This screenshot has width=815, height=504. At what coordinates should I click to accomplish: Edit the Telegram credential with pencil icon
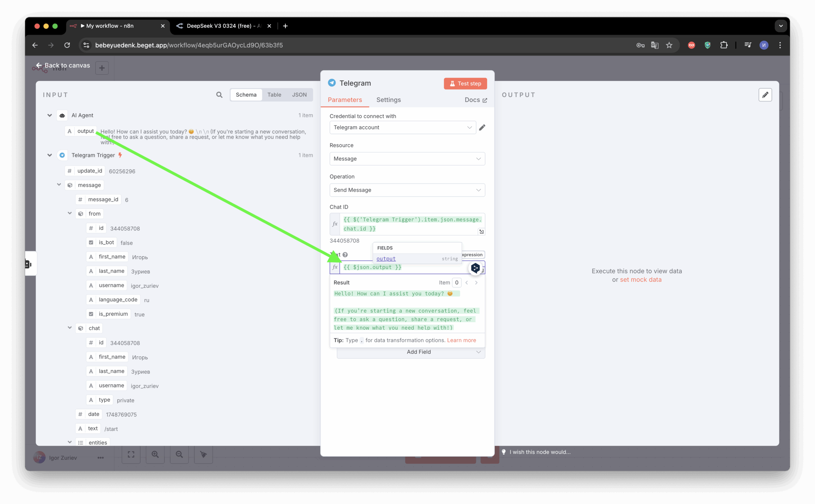[482, 127]
